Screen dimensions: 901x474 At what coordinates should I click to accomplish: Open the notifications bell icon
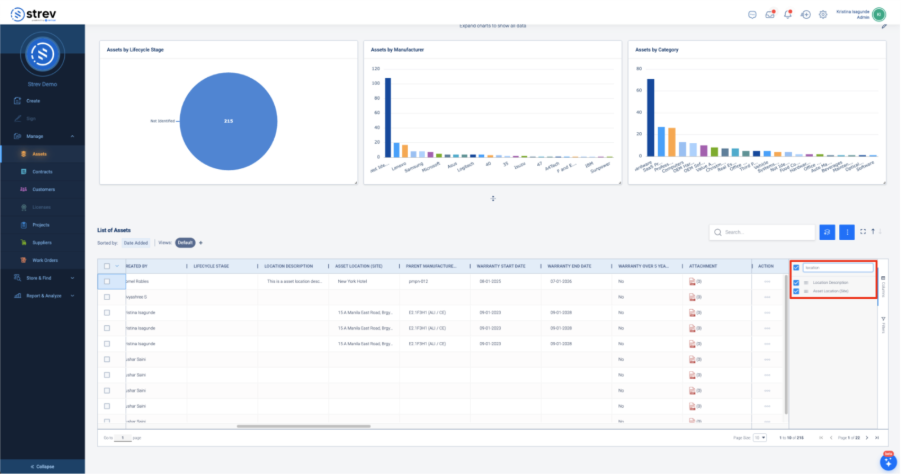(788, 14)
